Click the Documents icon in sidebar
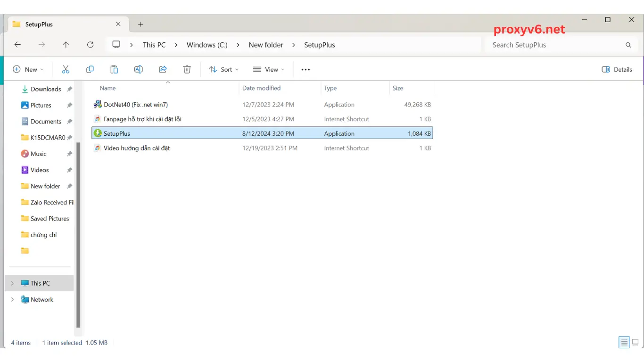Image resolution: width=644 pixels, height=362 pixels. point(25,122)
